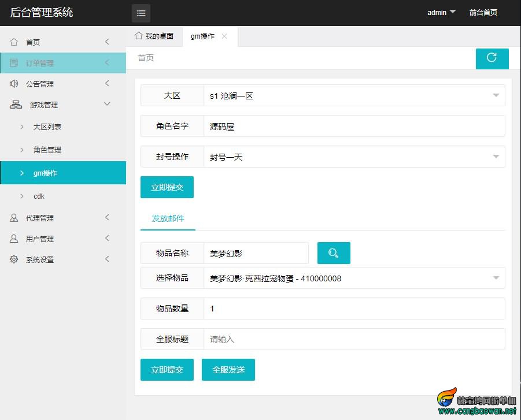
Task: Open the 大区 server dropdown
Action: (x=354, y=96)
